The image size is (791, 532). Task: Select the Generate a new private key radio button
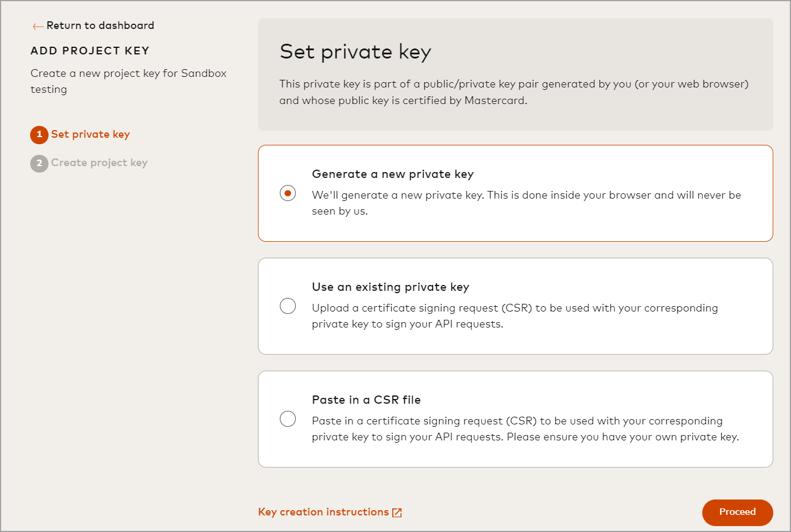pyautogui.click(x=288, y=193)
